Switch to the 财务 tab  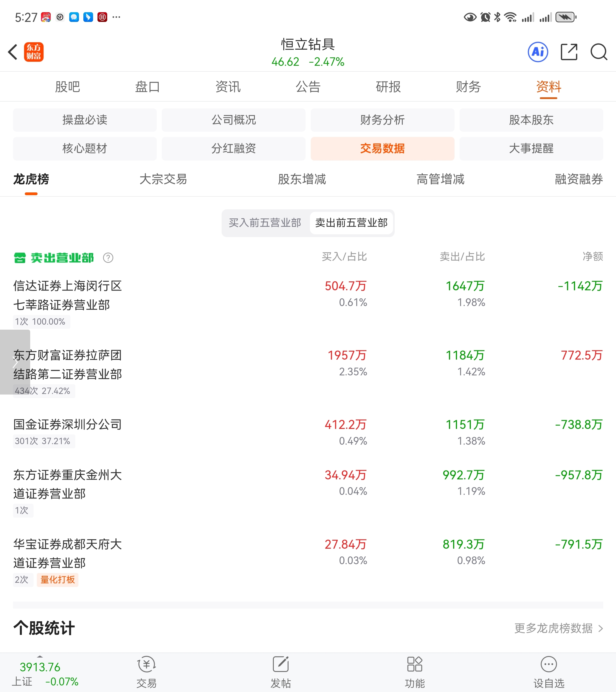point(468,87)
